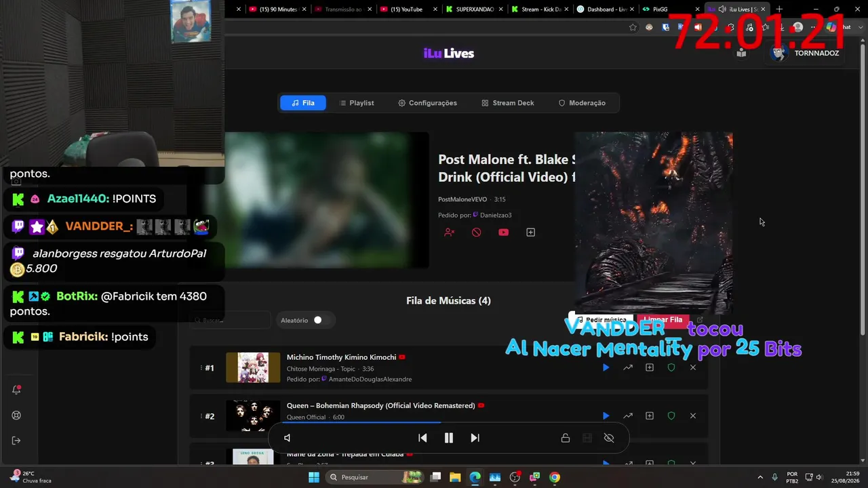Click the notifications bell in the left sidebar

(17, 390)
